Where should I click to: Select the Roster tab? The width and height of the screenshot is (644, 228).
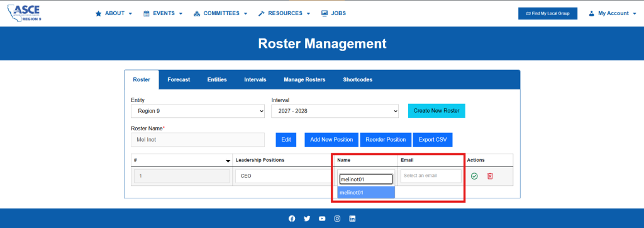142,79
